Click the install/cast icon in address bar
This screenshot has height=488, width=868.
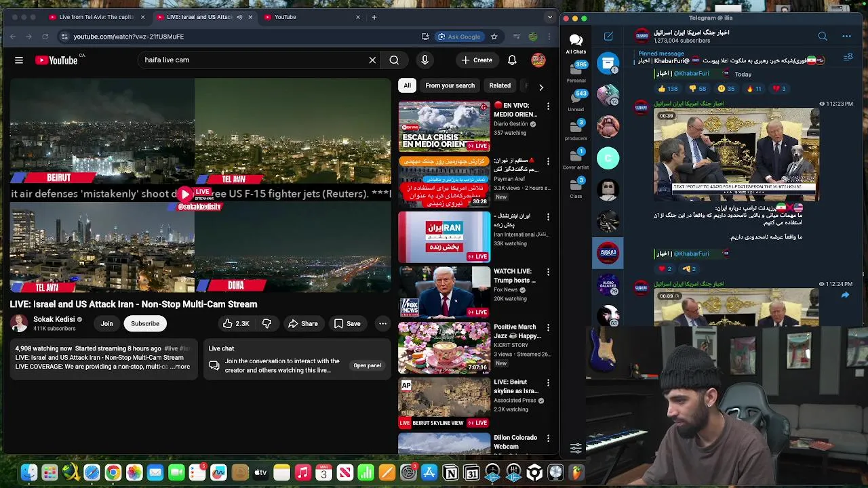click(425, 37)
